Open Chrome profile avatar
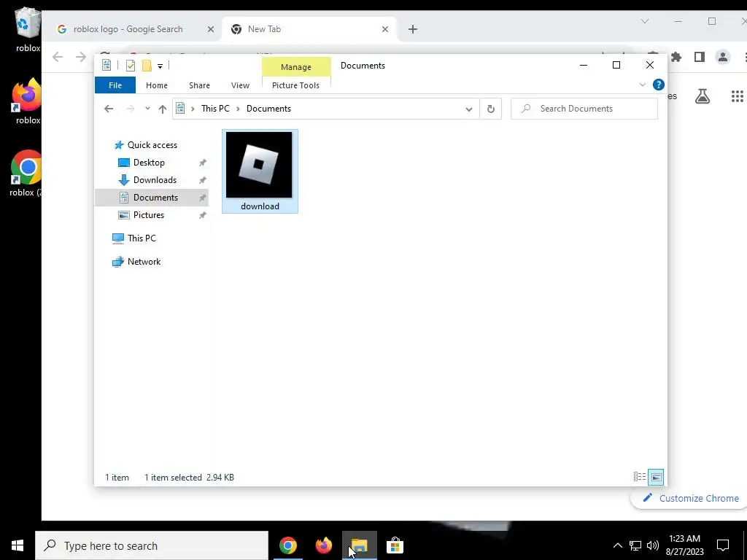The width and height of the screenshot is (747, 560). tap(723, 57)
